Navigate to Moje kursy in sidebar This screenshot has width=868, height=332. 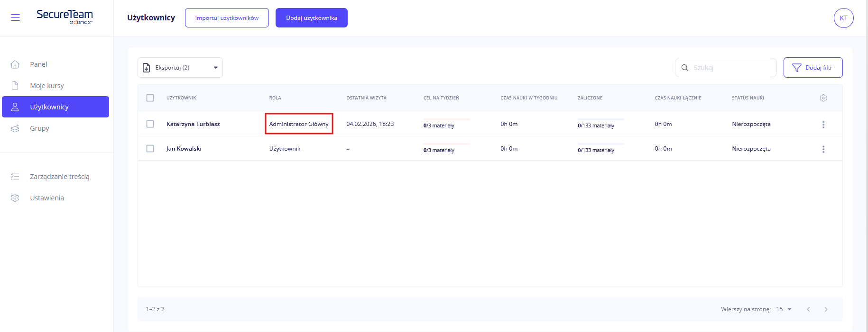point(47,86)
